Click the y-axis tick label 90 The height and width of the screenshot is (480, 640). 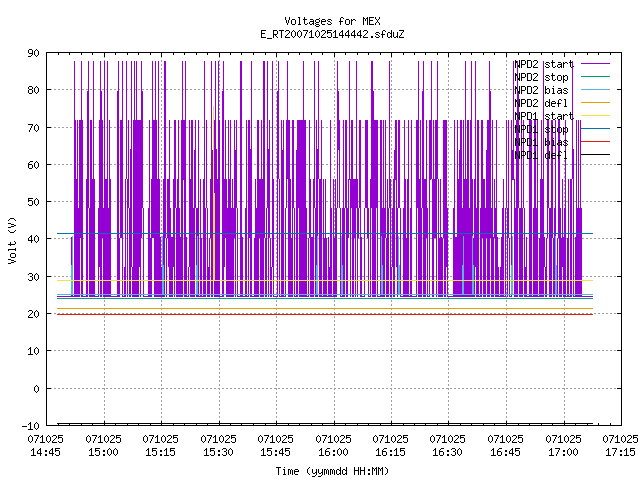[33, 53]
